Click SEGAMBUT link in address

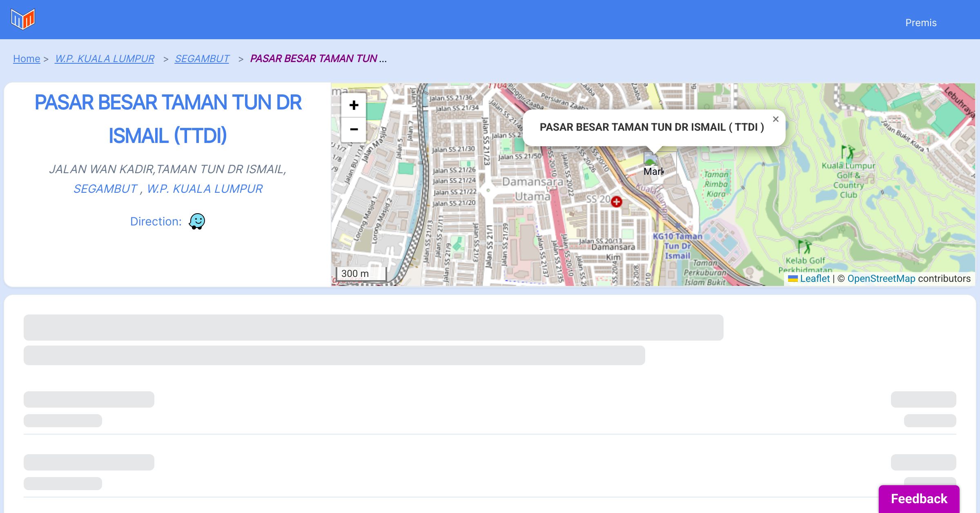(105, 189)
